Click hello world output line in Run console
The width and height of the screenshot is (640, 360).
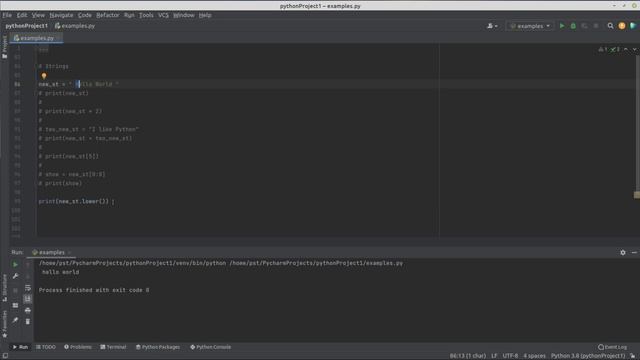[60, 272]
